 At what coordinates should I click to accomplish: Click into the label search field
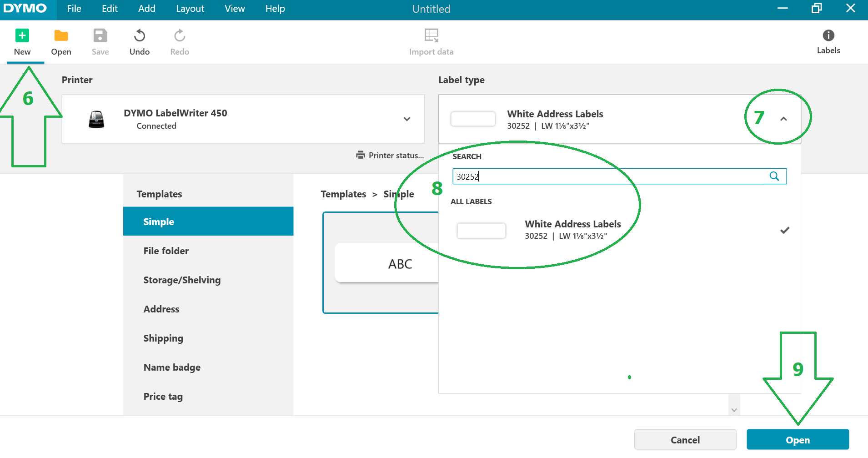point(609,176)
